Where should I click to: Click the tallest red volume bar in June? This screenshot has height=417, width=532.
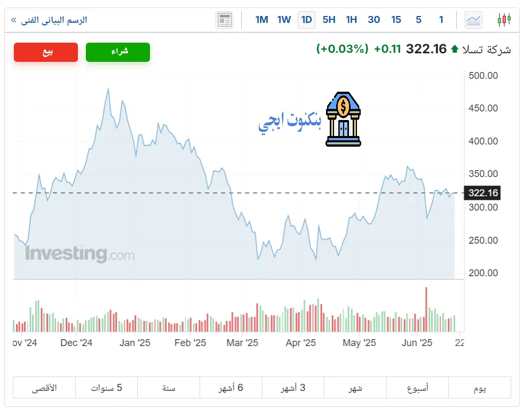coord(426,309)
